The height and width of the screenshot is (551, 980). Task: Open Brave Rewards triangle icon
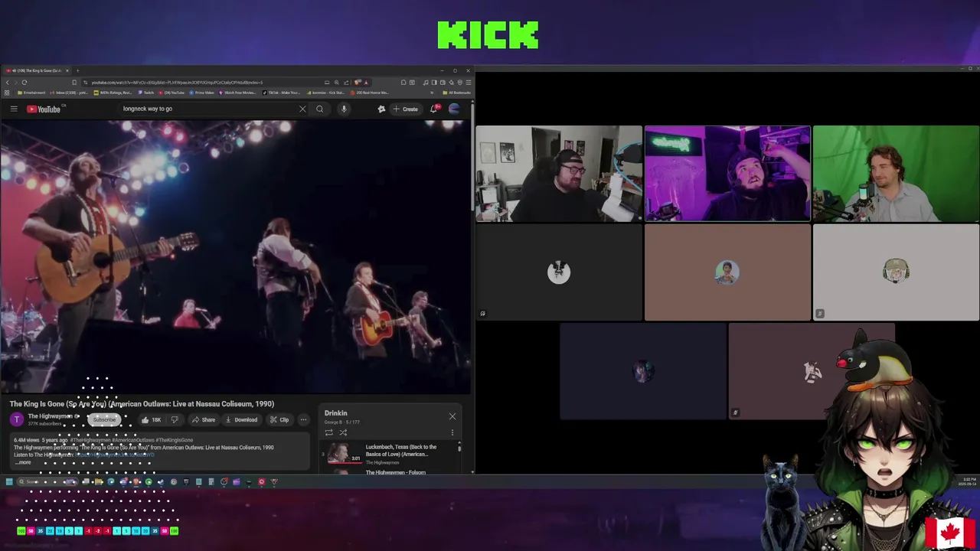[x=366, y=82]
